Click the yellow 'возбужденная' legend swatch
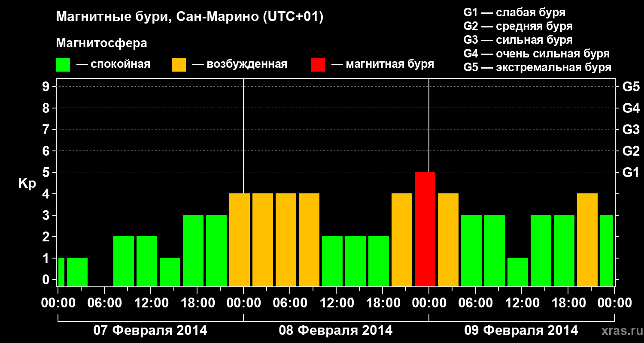This screenshot has width=644, height=343. 179,65
